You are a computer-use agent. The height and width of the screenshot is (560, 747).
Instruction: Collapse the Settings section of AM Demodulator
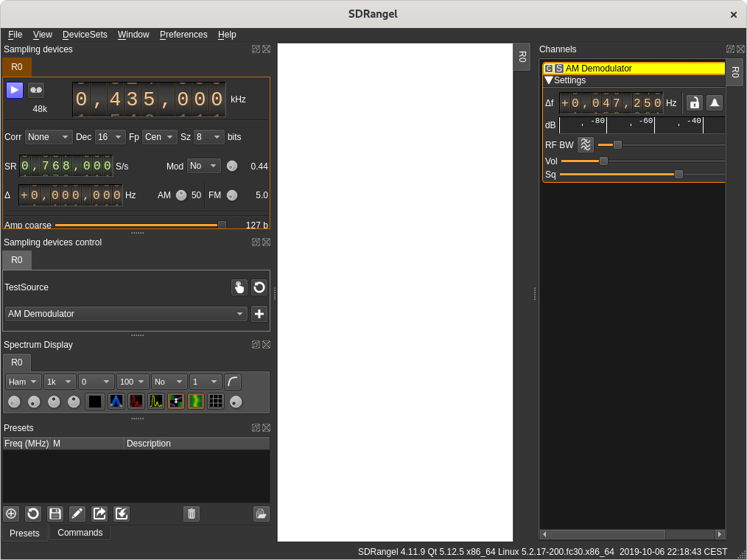point(550,80)
